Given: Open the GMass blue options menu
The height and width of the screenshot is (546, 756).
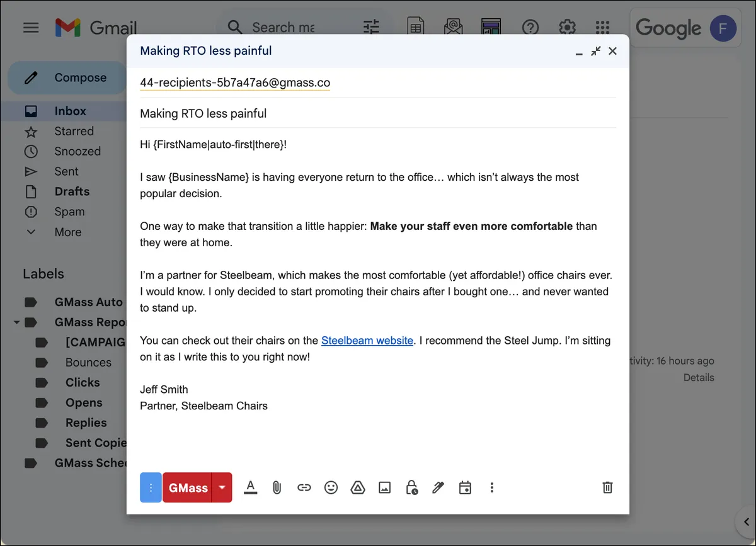Looking at the screenshot, I should (151, 487).
